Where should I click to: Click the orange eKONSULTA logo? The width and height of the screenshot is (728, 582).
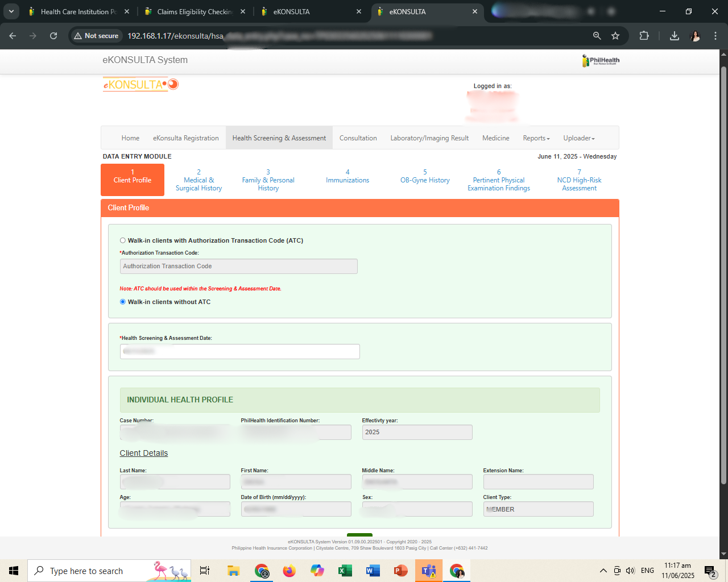[x=140, y=85]
